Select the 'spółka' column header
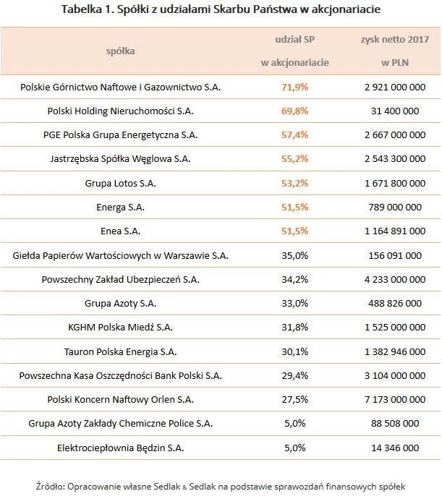This screenshot has height=504, width=442. [120, 51]
